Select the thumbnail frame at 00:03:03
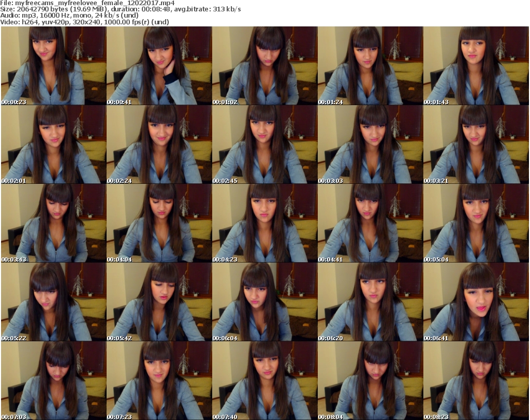This screenshot has height=420, width=530. click(370, 144)
